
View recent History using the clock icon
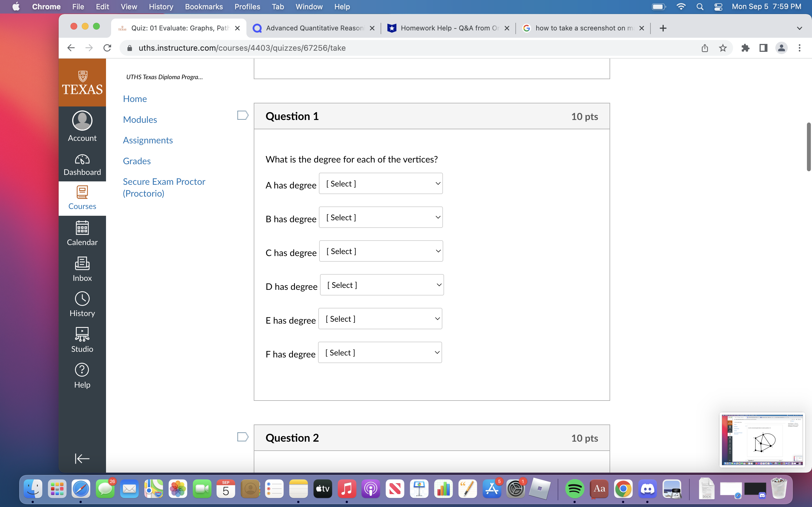82,303
